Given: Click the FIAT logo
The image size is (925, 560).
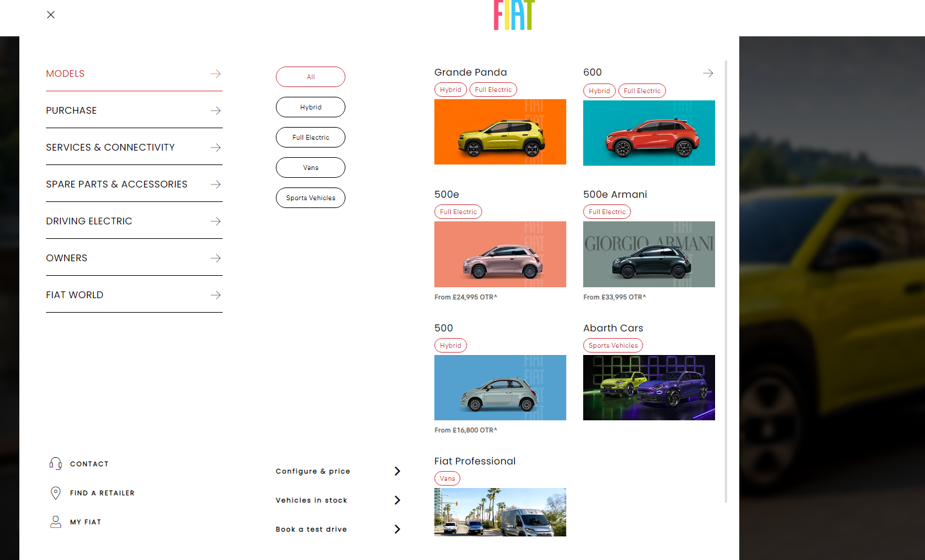Looking at the screenshot, I should point(514,15).
